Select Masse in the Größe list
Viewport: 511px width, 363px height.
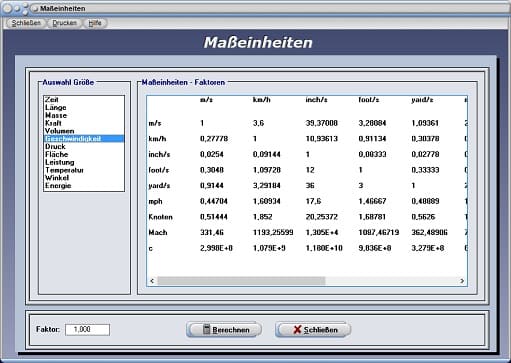click(84, 115)
